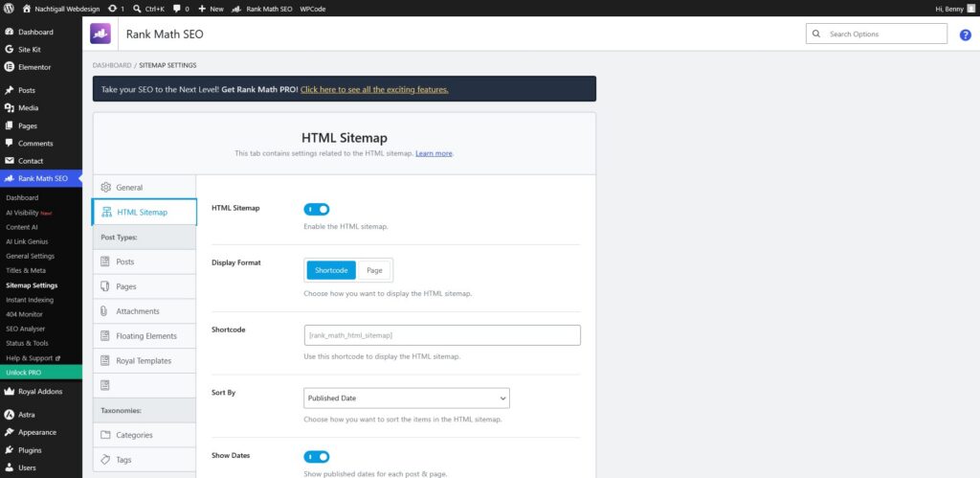Open the Sort By Published Date dropdown
Viewport: 980px width, 478px height.
pyautogui.click(x=406, y=398)
